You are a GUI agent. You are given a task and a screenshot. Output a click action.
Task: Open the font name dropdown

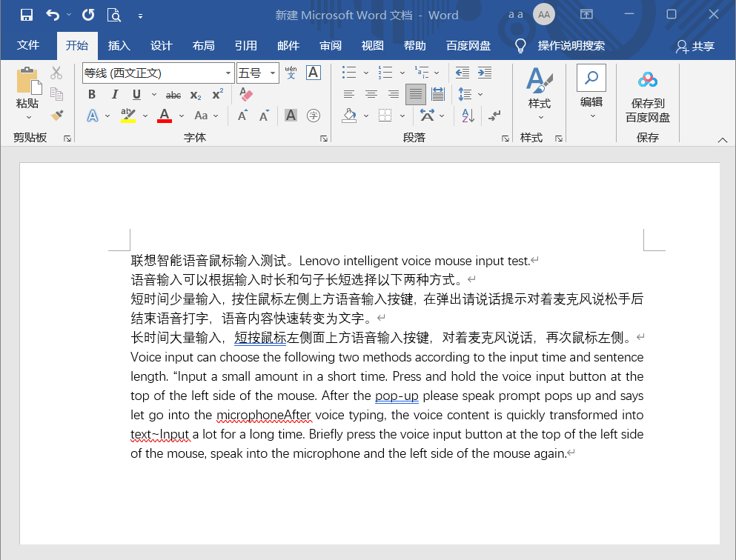[x=228, y=73]
